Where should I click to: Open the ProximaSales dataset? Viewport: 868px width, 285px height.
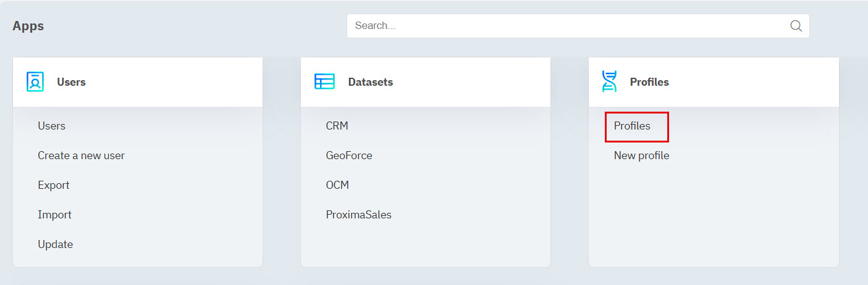point(358,215)
